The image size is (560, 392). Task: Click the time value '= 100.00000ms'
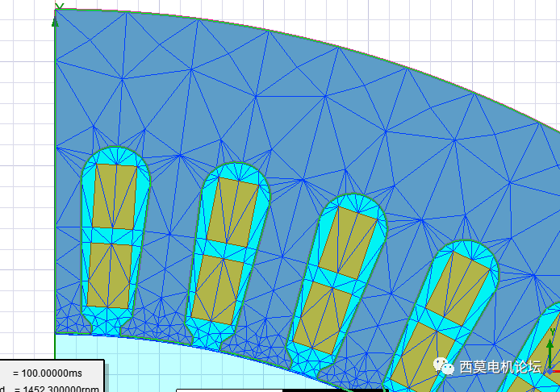pyautogui.click(x=48, y=373)
